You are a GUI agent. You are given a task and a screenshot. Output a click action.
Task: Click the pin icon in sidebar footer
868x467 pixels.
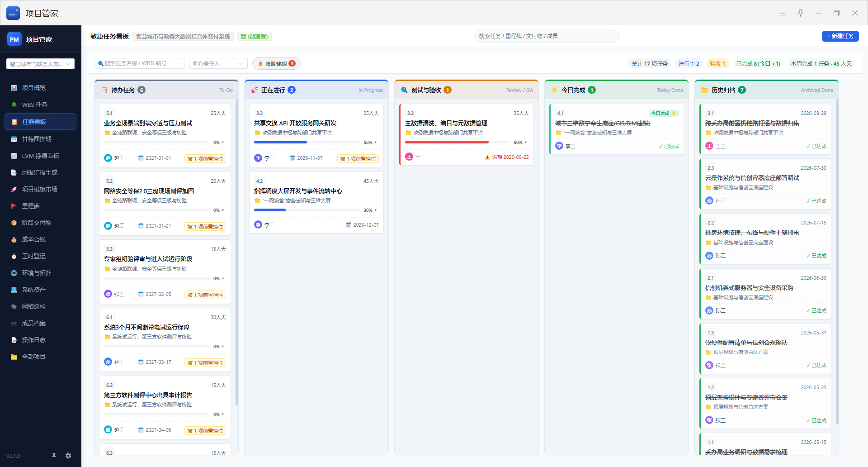(x=54, y=456)
